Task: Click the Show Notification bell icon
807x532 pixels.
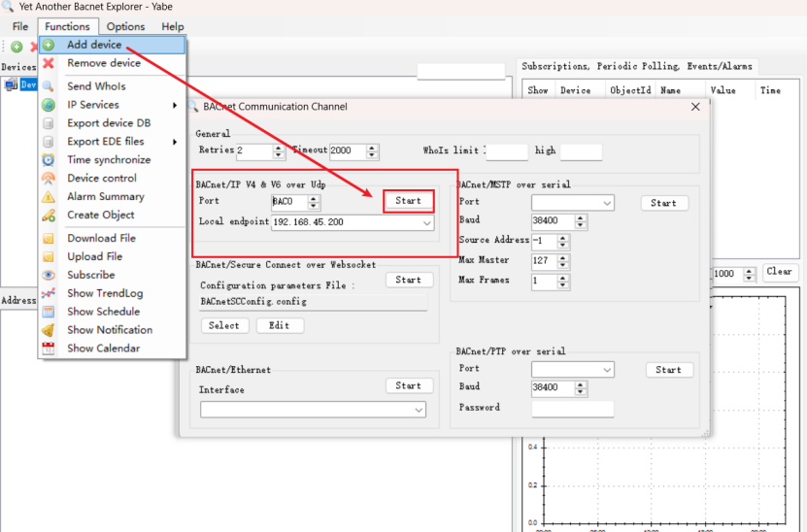Action: pyautogui.click(x=49, y=330)
